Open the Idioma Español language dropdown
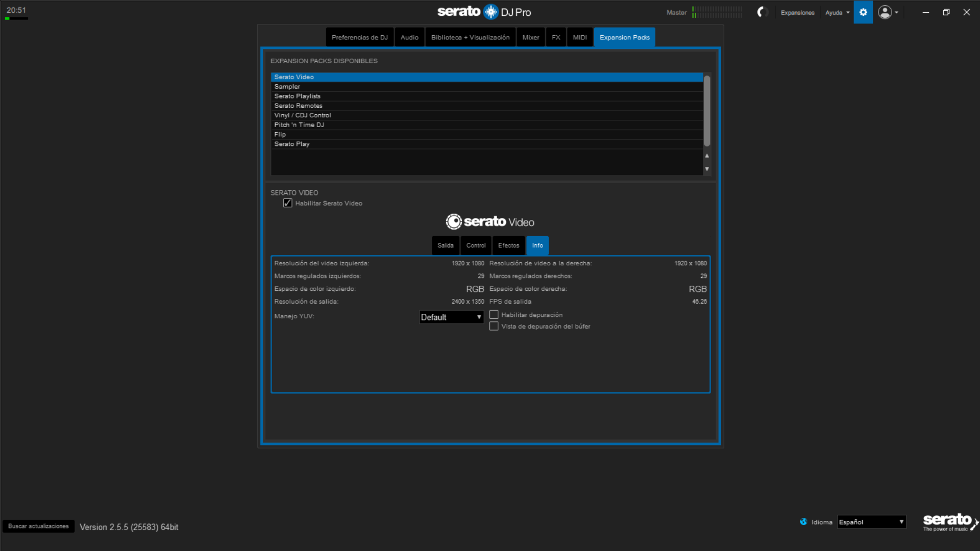The height and width of the screenshot is (551, 980). coord(871,522)
